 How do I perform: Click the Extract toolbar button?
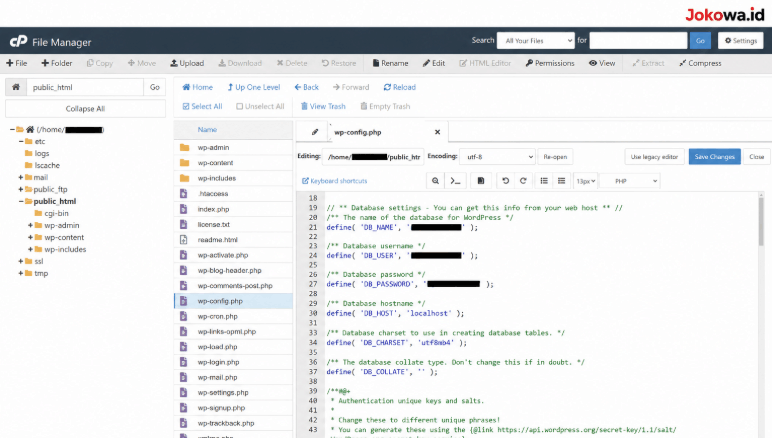pyautogui.click(x=648, y=63)
